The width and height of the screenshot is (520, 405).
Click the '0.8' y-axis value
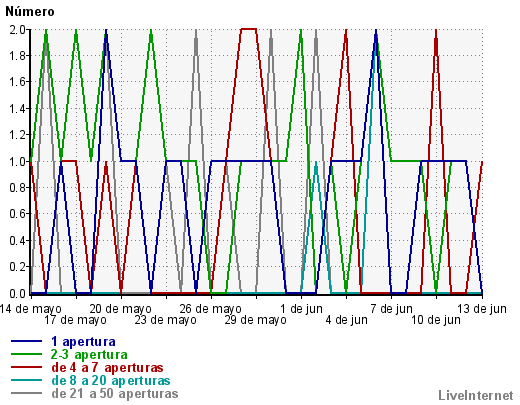(17, 188)
